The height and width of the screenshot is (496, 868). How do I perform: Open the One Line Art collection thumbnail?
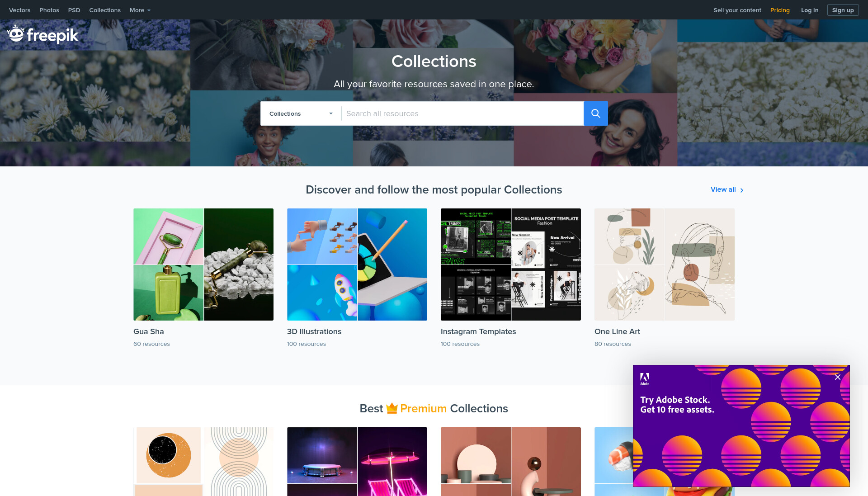tap(665, 265)
